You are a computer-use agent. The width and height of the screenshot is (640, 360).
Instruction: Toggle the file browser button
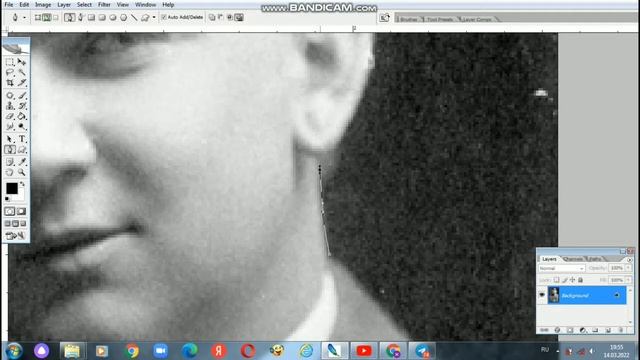pos(384,18)
